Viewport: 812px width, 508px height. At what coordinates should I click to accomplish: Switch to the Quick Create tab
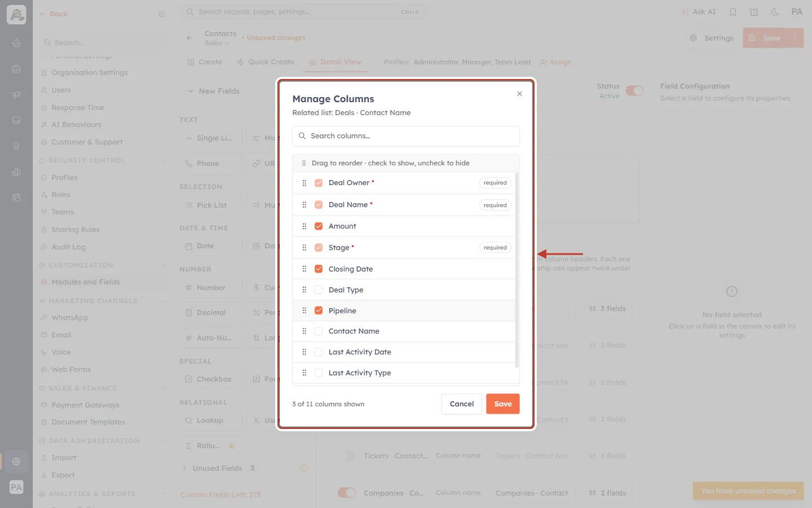(x=266, y=62)
